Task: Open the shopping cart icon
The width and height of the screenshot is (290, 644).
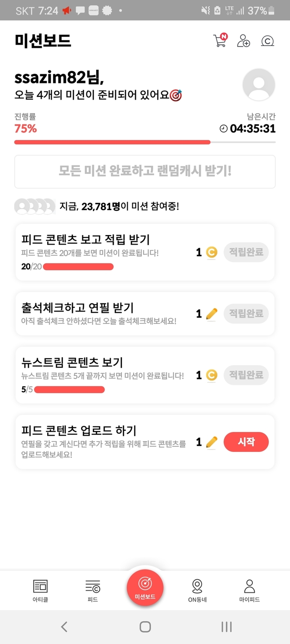Action: [220, 41]
